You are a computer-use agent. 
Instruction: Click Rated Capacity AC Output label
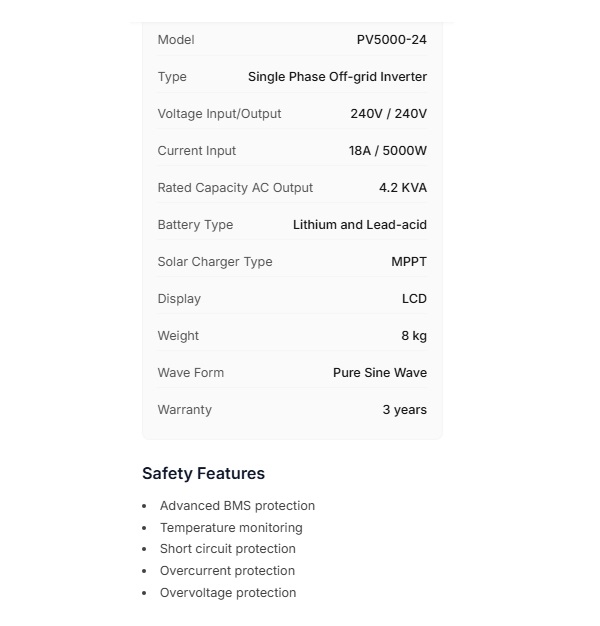tap(235, 188)
